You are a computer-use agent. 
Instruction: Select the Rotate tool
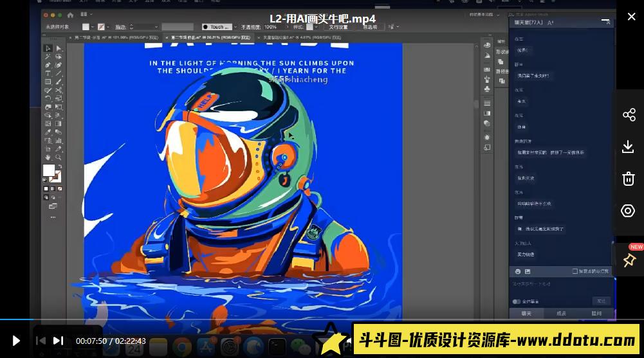[48, 99]
